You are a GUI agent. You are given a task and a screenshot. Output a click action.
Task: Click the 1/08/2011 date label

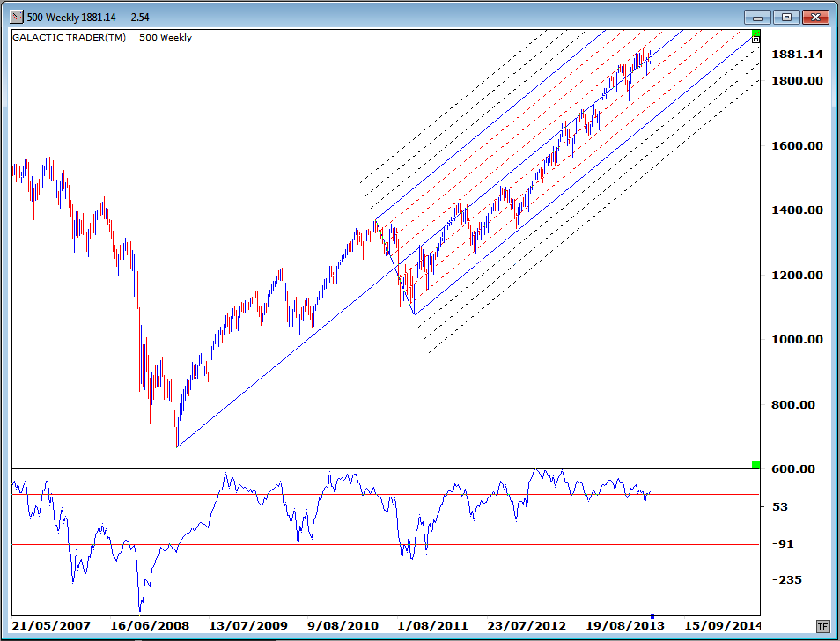pyautogui.click(x=433, y=625)
